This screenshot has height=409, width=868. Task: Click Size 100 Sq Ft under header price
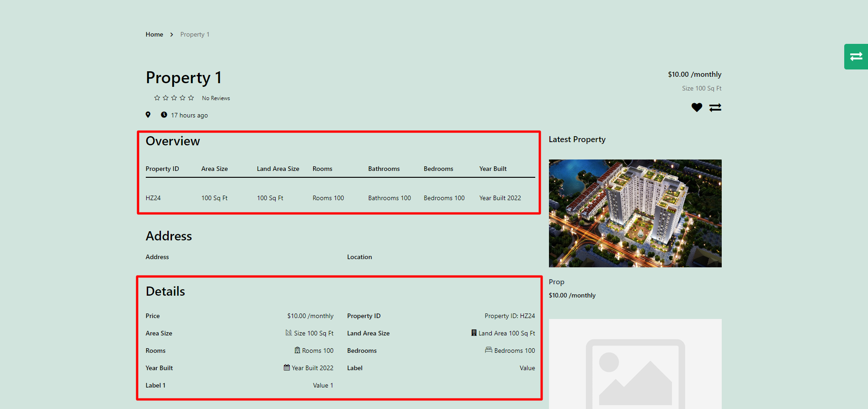pos(702,88)
